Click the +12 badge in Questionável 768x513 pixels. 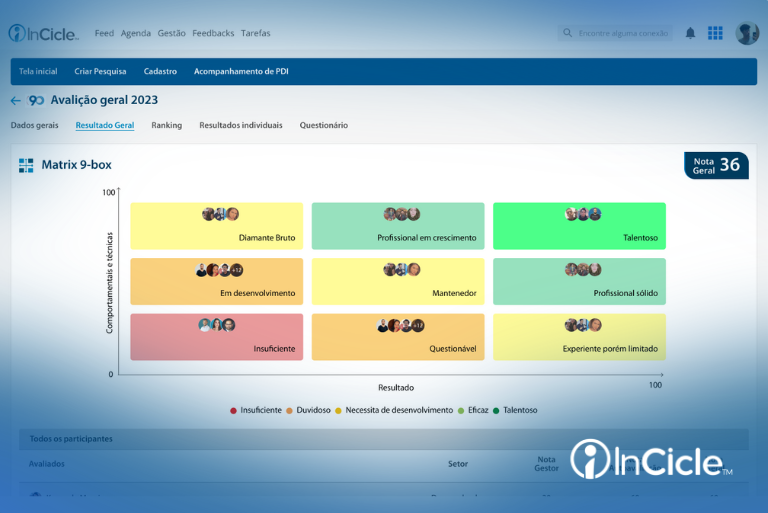coord(418,325)
